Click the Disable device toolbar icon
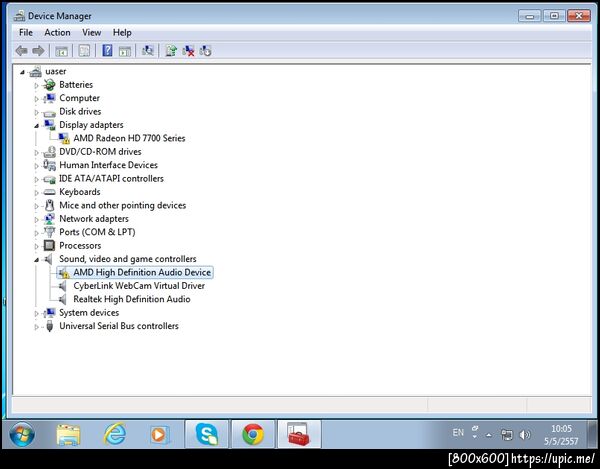 [205, 50]
